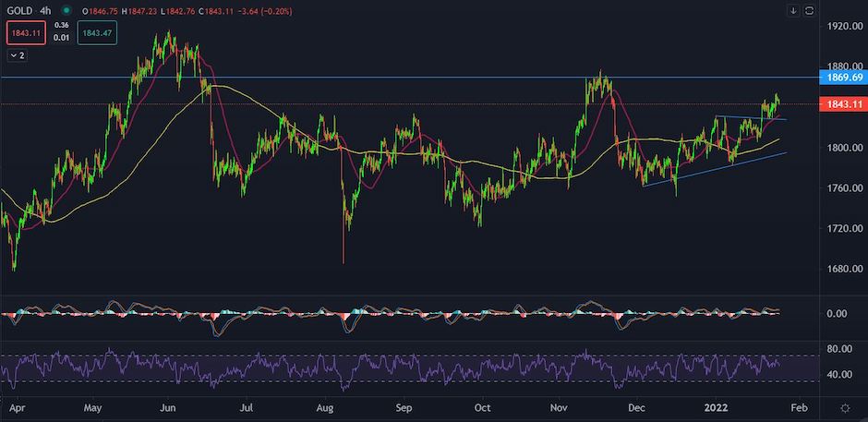Click the Feb label on the time axis
The height and width of the screenshot is (422, 868).
[x=798, y=407]
